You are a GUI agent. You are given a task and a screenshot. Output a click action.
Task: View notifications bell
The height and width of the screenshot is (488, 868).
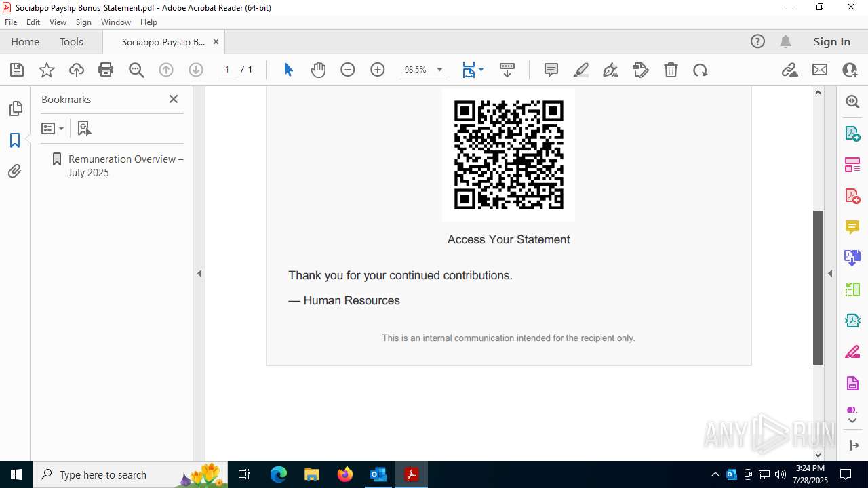(x=786, y=41)
